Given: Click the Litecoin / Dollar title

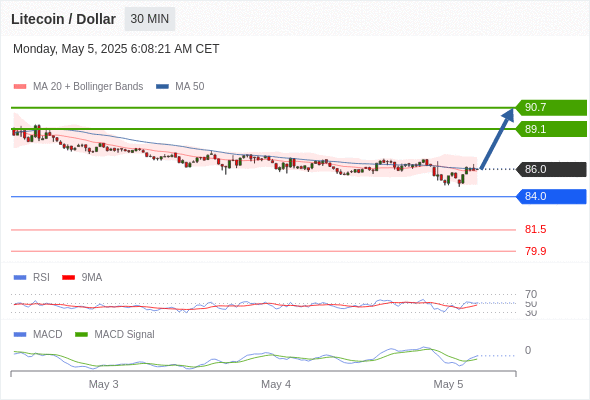Looking at the screenshot, I should pyautogui.click(x=63, y=19).
